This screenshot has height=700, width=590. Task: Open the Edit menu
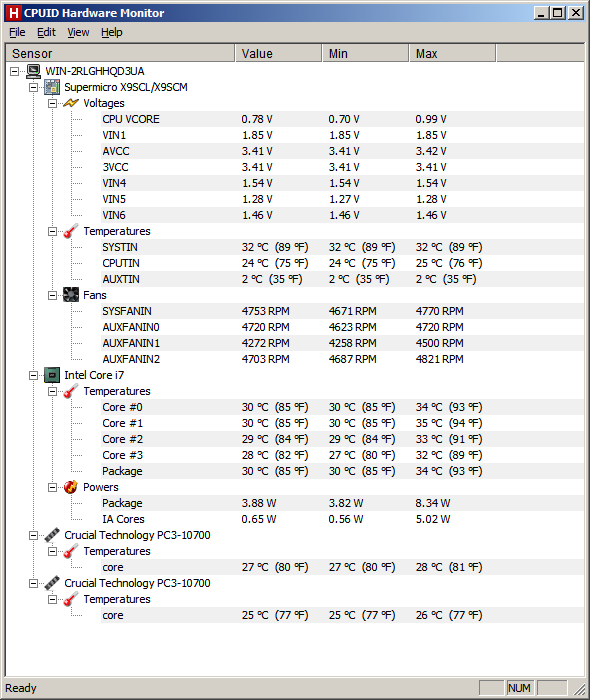click(x=46, y=32)
